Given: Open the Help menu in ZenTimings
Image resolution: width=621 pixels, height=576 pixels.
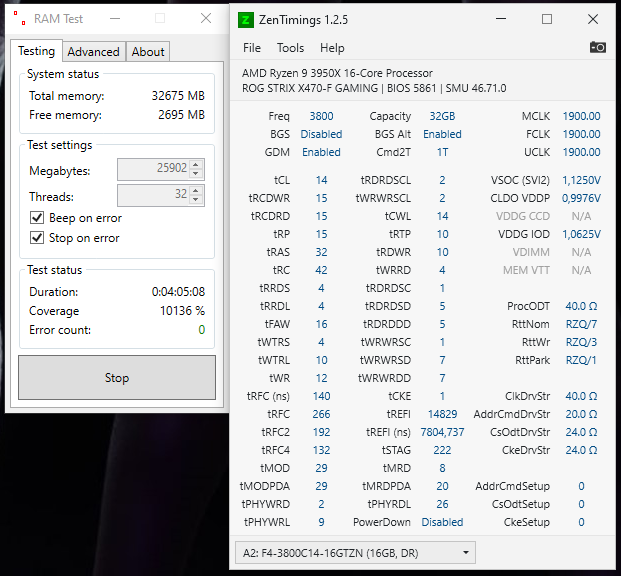Looking at the screenshot, I should 332,48.
